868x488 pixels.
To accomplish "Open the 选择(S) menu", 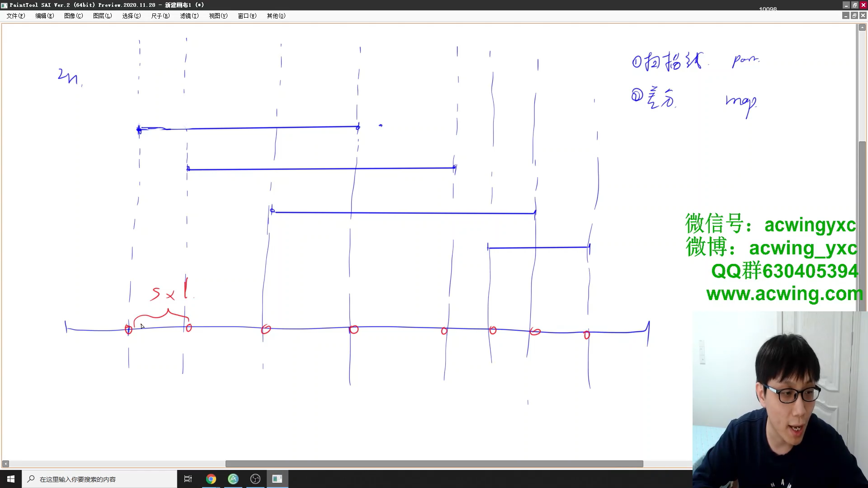I will coord(131,16).
